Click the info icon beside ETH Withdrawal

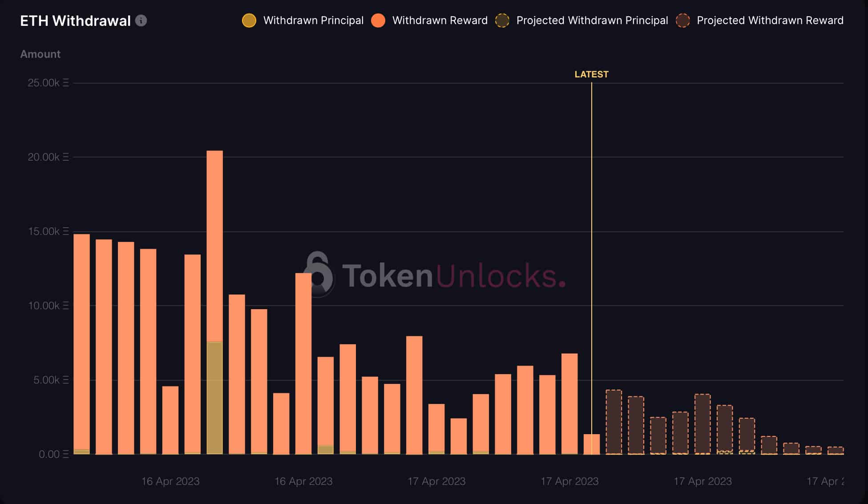click(x=141, y=20)
